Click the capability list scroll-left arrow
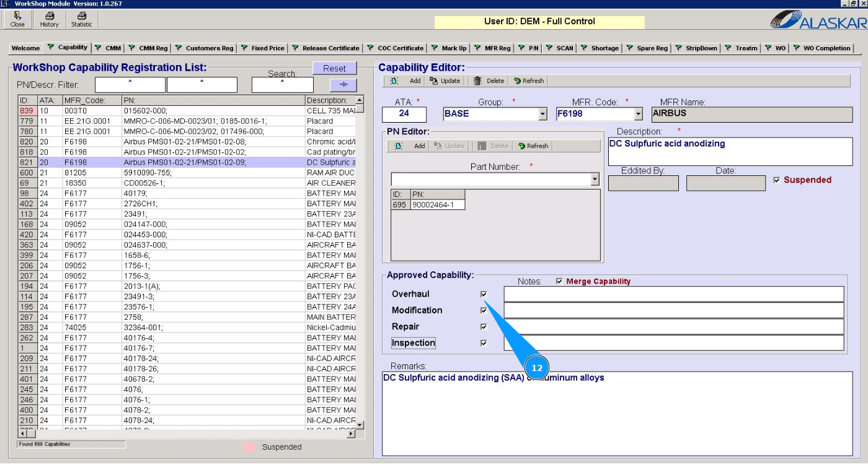 [24, 434]
